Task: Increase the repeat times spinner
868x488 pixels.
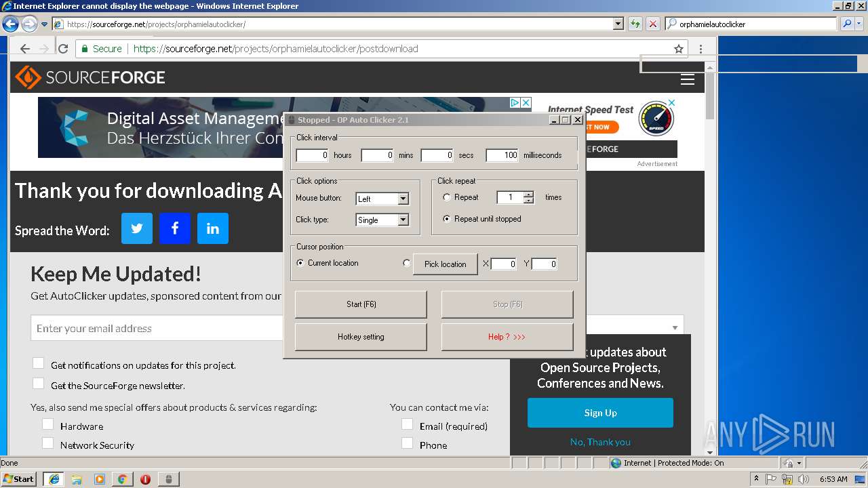Action: 529,194
